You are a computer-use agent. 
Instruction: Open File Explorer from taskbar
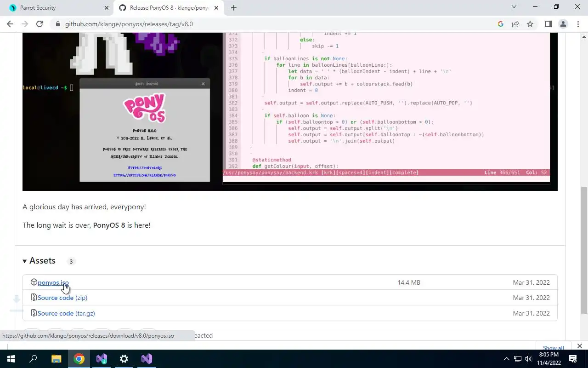pos(56,359)
